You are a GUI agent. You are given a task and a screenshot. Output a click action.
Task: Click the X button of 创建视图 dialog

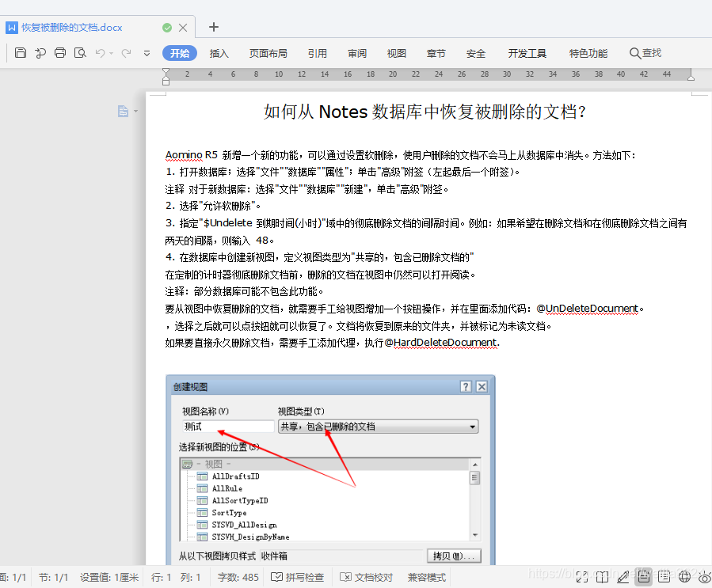coord(482,386)
